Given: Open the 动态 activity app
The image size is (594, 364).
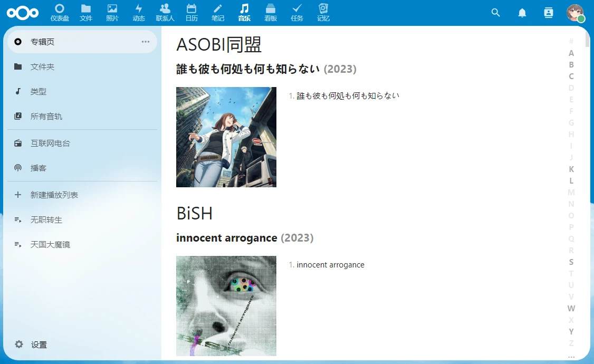Looking at the screenshot, I should pos(139,13).
